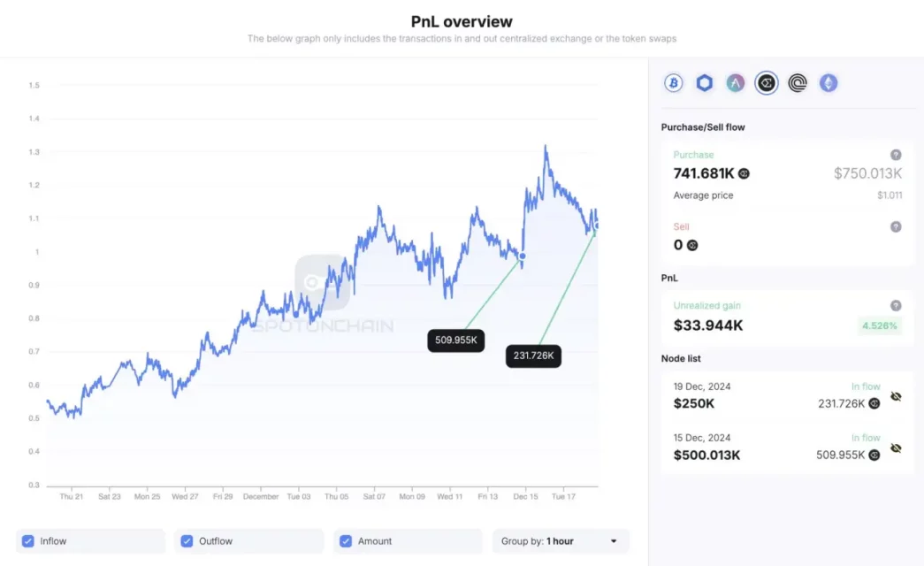The height and width of the screenshot is (566, 924).
Task: Click the 4.526% gain badge
Action: pos(880,325)
